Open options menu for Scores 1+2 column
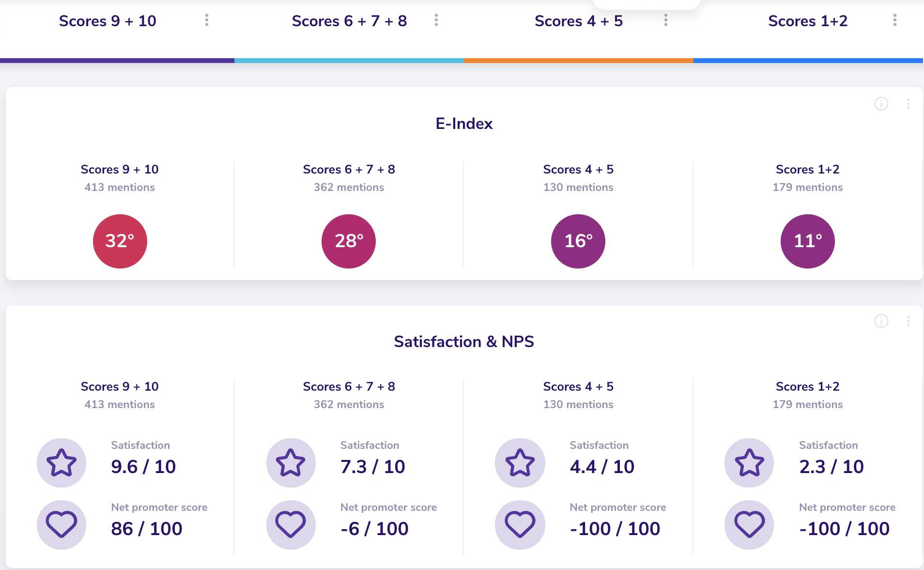 tap(895, 20)
